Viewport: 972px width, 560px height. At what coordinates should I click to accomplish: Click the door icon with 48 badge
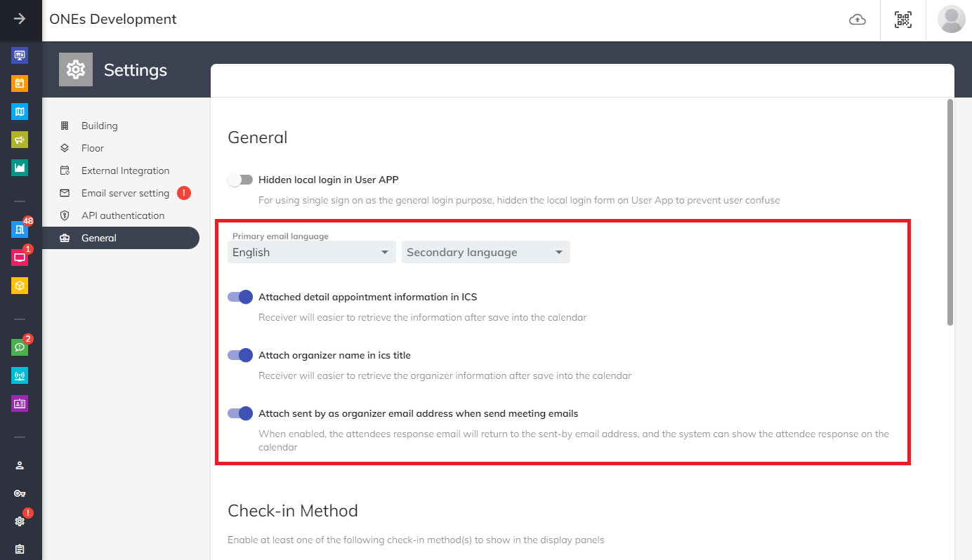click(x=20, y=229)
